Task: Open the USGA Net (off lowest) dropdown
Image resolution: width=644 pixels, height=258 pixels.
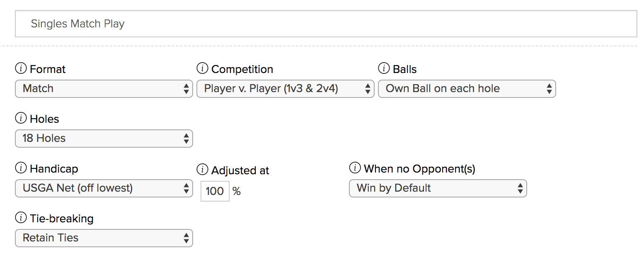Action: click(x=104, y=188)
